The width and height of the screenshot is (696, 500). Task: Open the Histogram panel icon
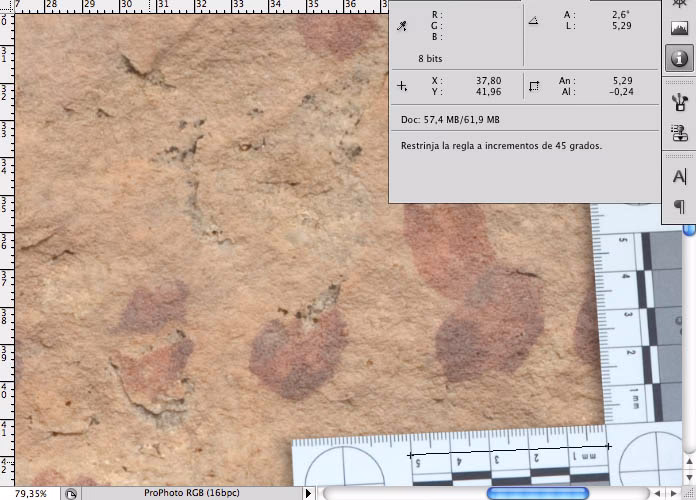pyautogui.click(x=679, y=28)
